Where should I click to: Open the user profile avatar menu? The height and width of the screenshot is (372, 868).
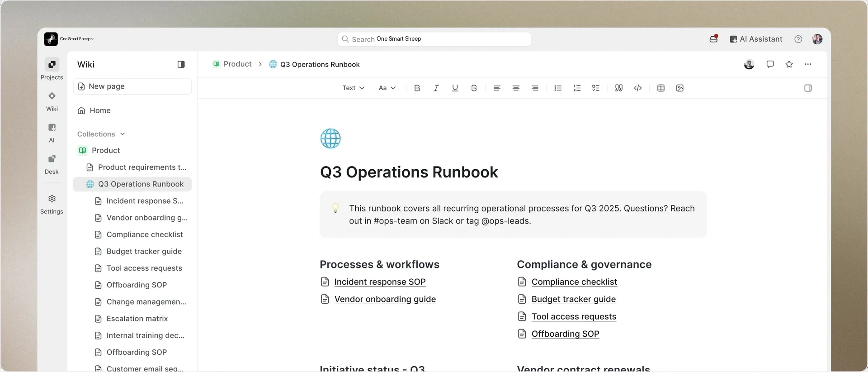point(817,39)
